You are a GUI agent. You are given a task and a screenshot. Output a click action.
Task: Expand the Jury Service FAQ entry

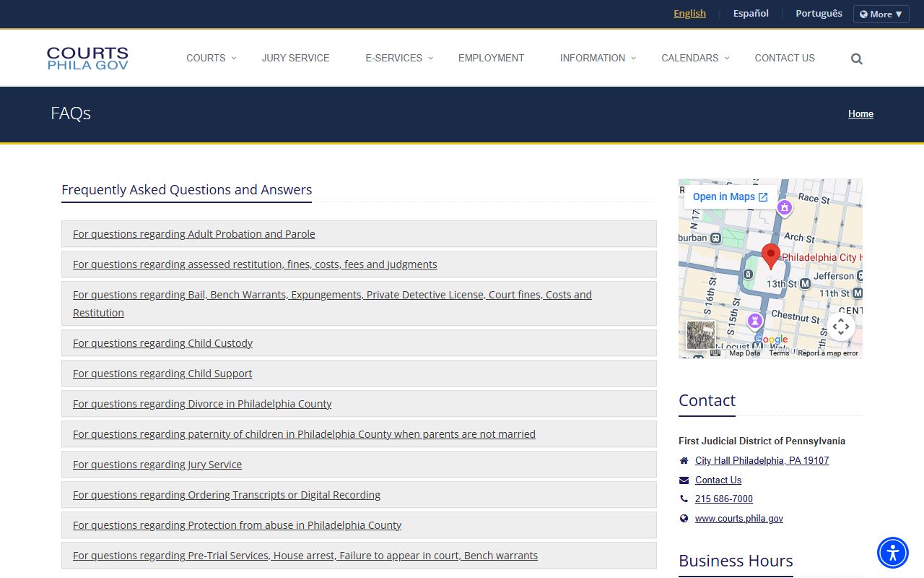pyautogui.click(x=359, y=465)
